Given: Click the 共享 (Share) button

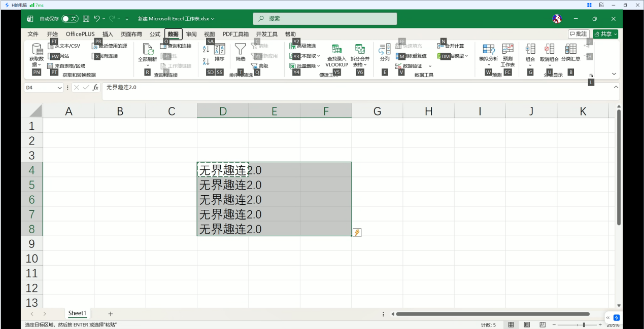Looking at the screenshot, I should click(x=605, y=34).
